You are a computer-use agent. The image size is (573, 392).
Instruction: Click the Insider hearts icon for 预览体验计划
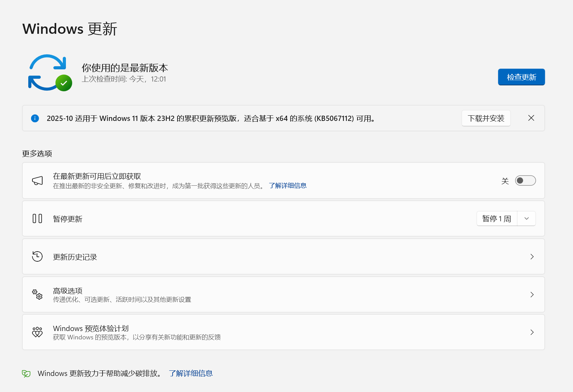tap(37, 332)
